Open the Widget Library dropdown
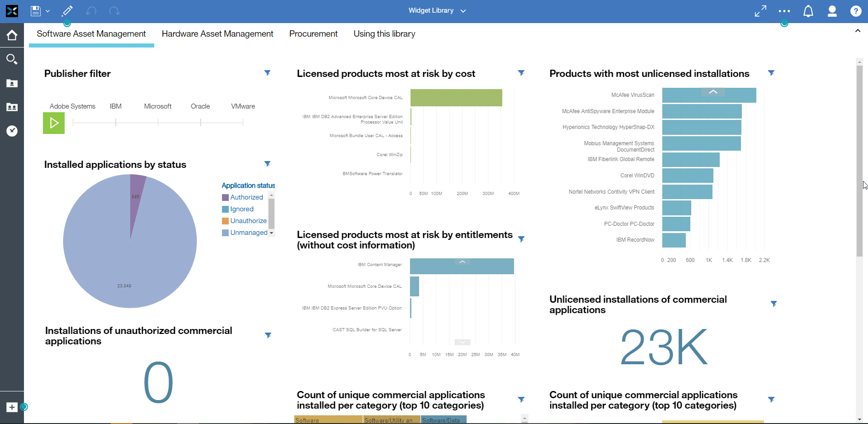 pyautogui.click(x=463, y=10)
